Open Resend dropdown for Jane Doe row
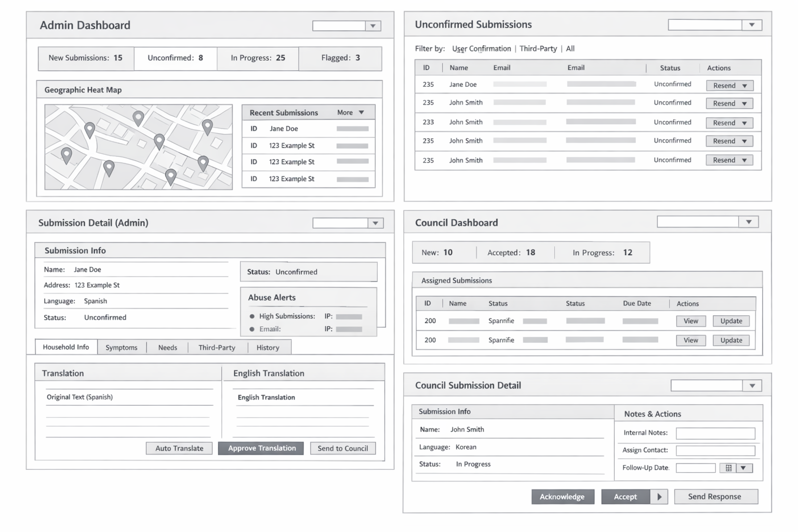Screen dimensions: 798x532 [744, 86]
